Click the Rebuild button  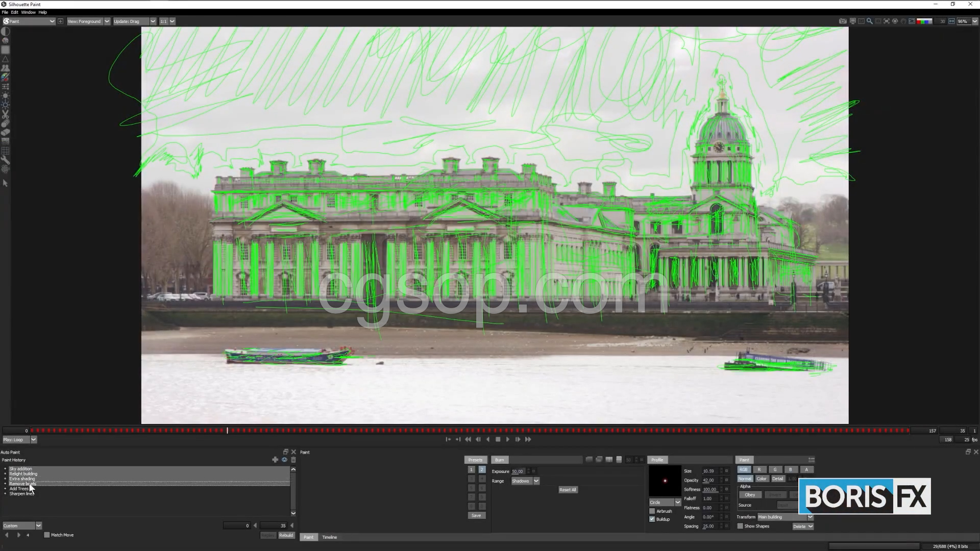pyautogui.click(x=286, y=535)
